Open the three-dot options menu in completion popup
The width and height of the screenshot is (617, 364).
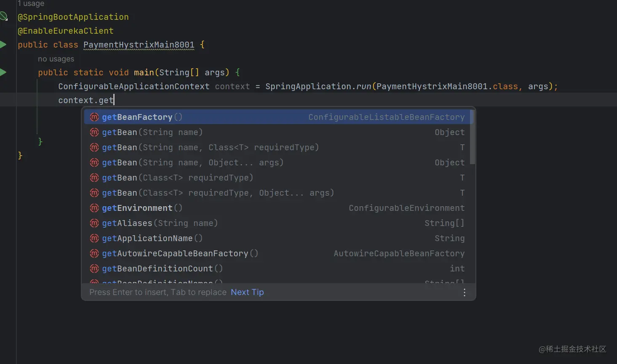point(464,292)
